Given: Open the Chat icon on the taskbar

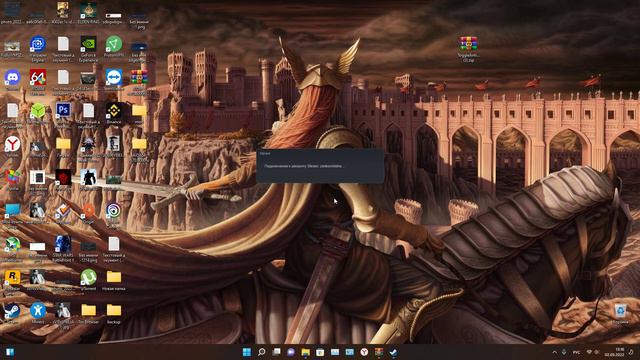Looking at the screenshot, I should [291, 352].
